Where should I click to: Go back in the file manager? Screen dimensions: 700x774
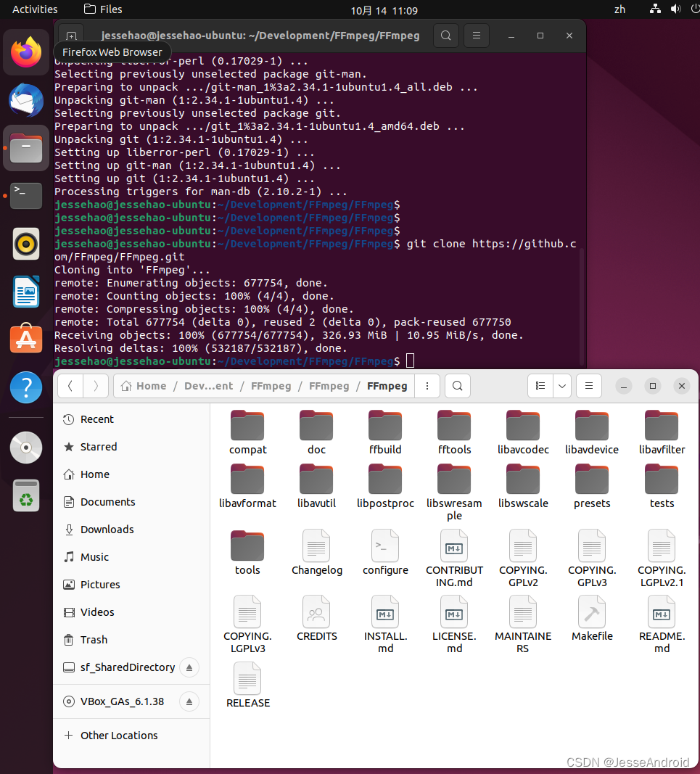point(70,386)
